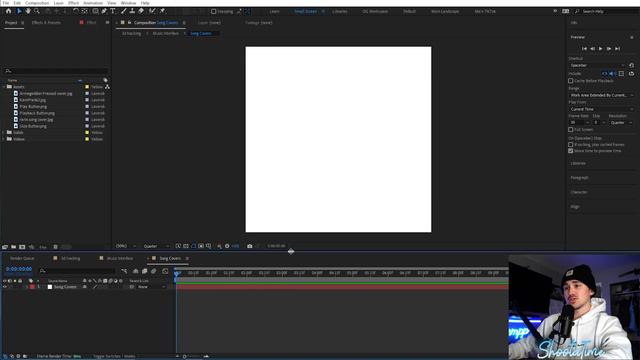
Task: Open the Animation menu
Action: click(x=93, y=3)
